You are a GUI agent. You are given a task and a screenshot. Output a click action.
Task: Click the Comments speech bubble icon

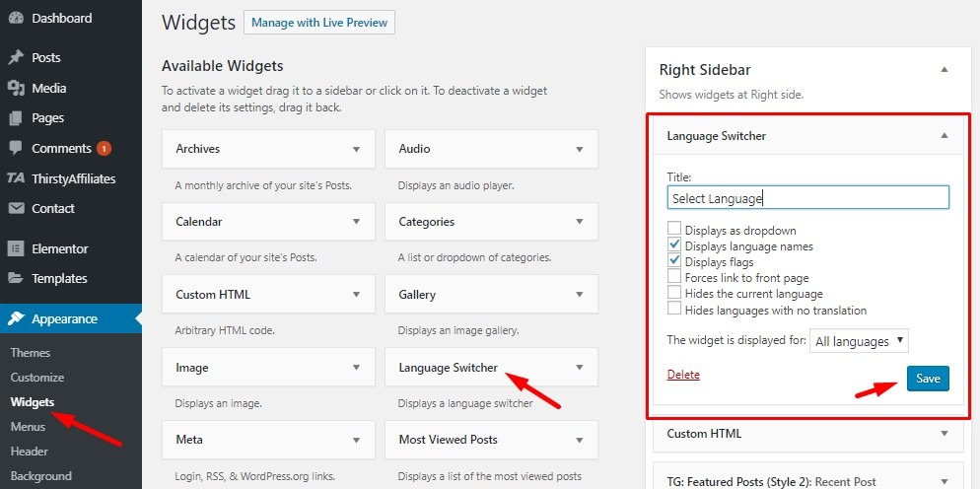(16, 149)
